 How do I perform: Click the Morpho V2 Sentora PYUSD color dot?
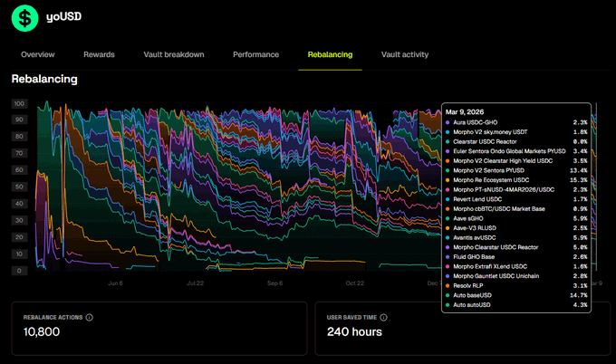point(448,169)
